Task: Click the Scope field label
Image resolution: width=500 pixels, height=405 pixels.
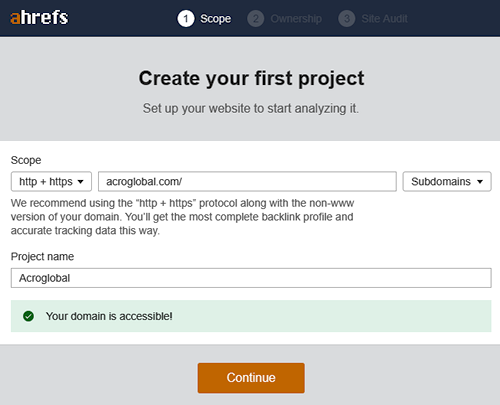Action: [x=26, y=160]
